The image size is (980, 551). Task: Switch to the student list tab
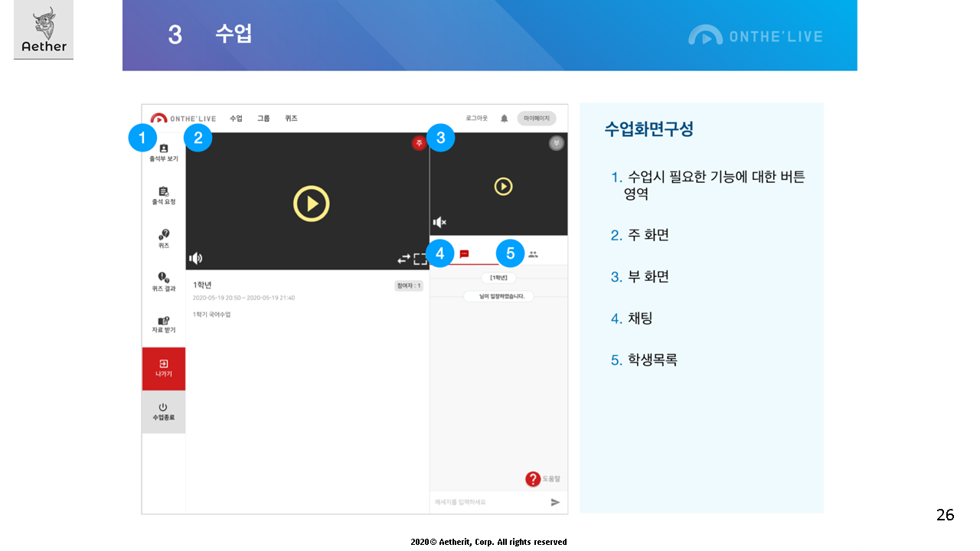[533, 254]
